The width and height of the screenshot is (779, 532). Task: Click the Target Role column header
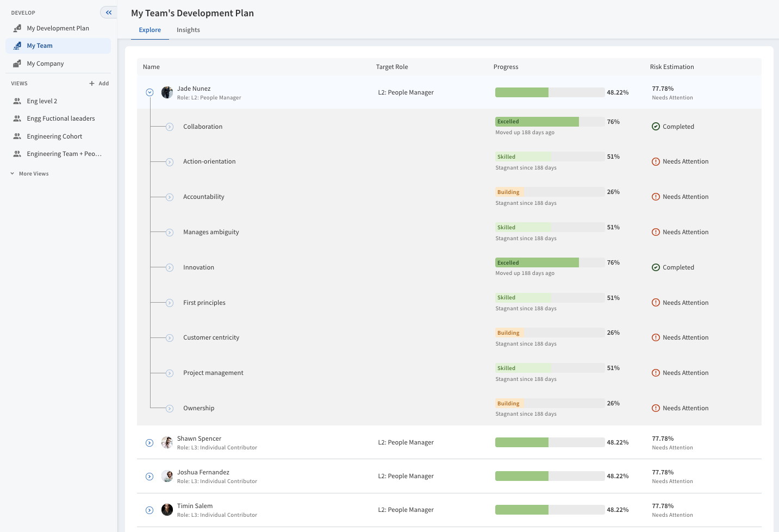coord(392,67)
